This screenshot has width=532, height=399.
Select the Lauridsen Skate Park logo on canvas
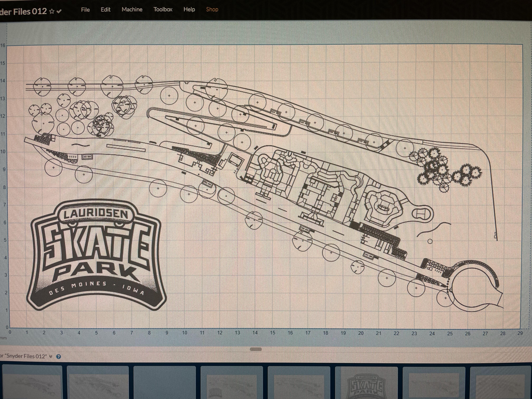(x=96, y=255)
